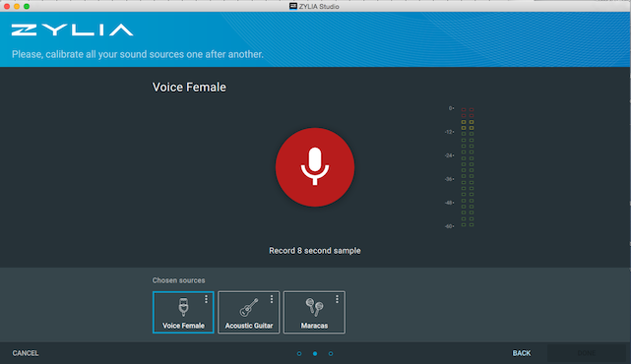Select the Voice Female source card

pos(183,313)
